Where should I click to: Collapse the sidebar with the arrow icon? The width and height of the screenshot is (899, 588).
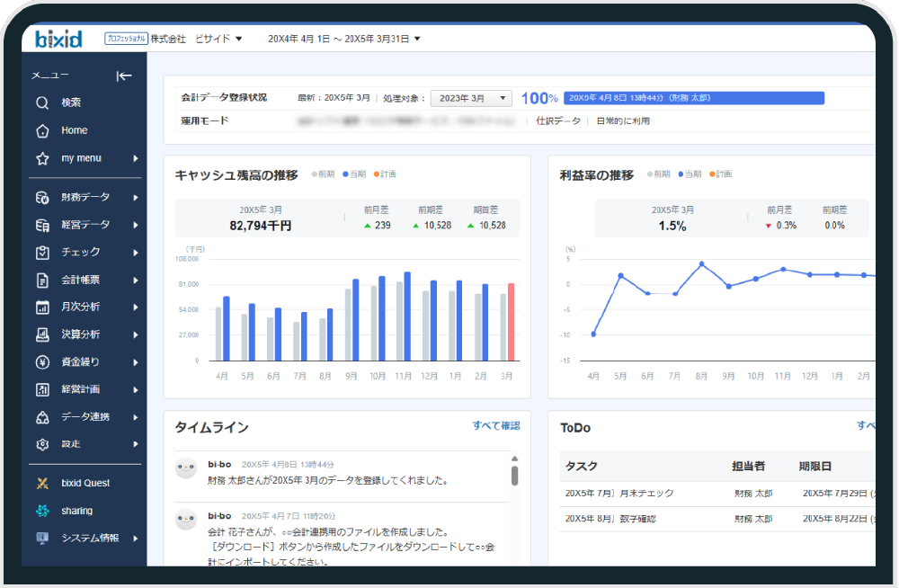tap(124, 76)
